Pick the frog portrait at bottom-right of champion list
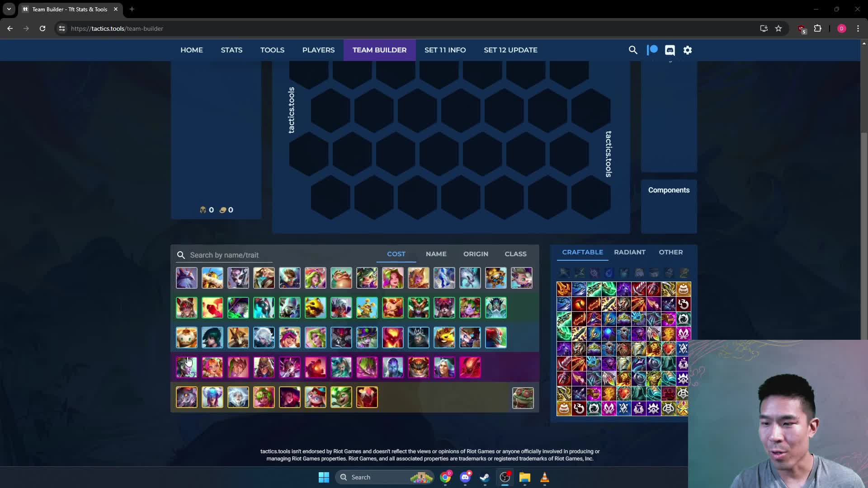The width and height of the screenshot is (868, 488). tap(523, 398)
